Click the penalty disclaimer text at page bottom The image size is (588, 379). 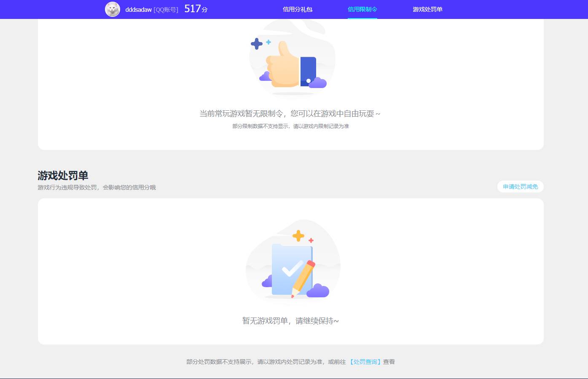click(291, 361)
